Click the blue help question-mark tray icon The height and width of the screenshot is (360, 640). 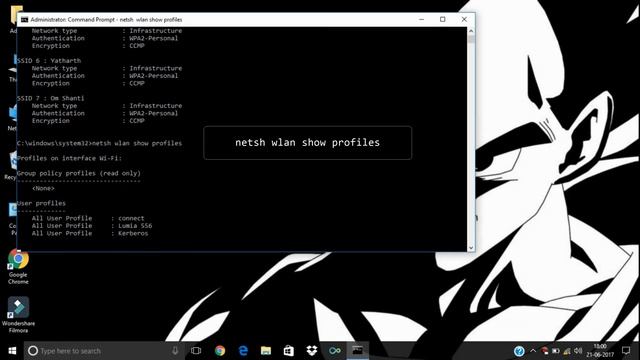pos(519,351)
